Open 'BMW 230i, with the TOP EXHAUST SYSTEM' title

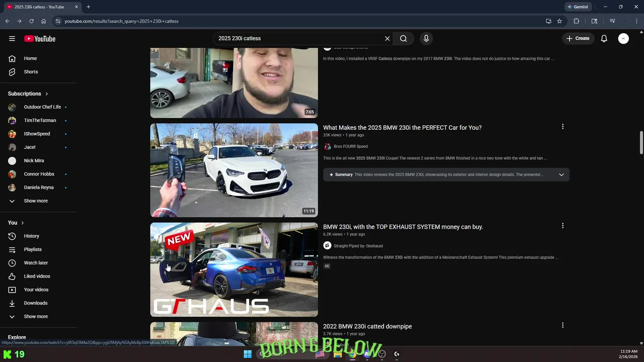tap(403, 227)
